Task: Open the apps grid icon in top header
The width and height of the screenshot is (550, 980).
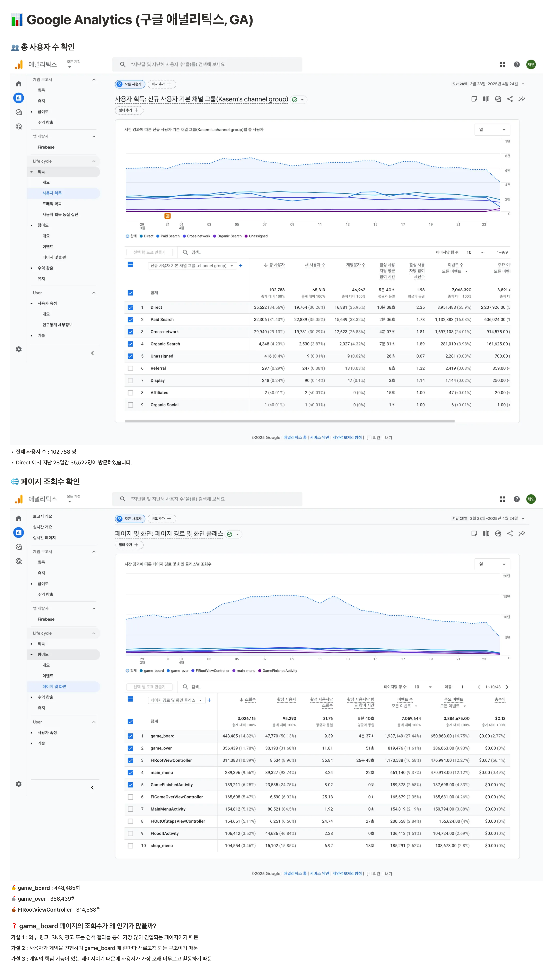Action: [x=502, y=64]
